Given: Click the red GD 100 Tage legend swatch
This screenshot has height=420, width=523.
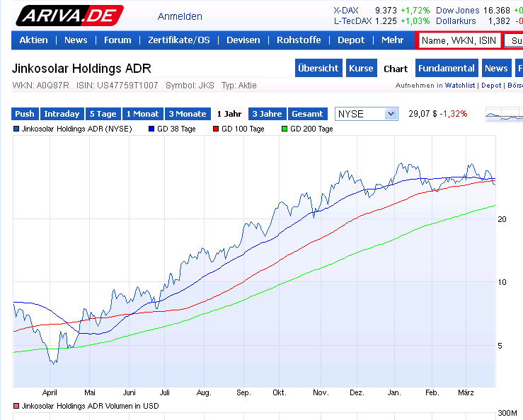Looking at the screenshot, I should [x=216, y=129].
